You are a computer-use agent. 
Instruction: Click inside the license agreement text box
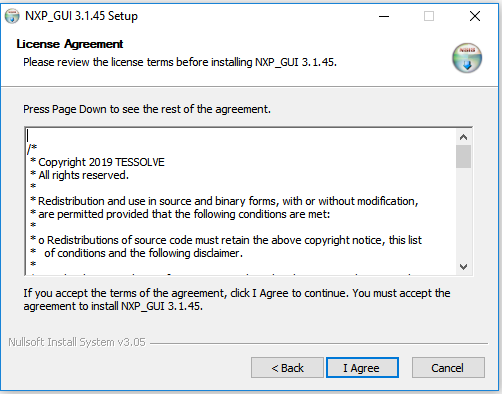[x=241, y=201]
